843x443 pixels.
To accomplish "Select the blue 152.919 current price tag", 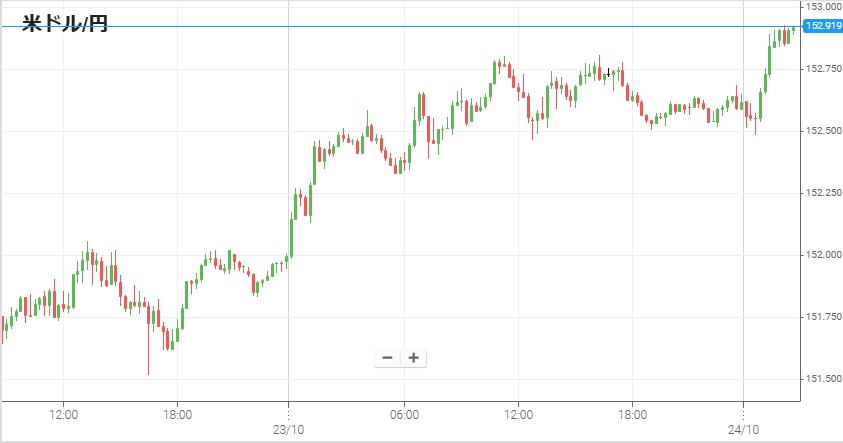I will 822,26.
